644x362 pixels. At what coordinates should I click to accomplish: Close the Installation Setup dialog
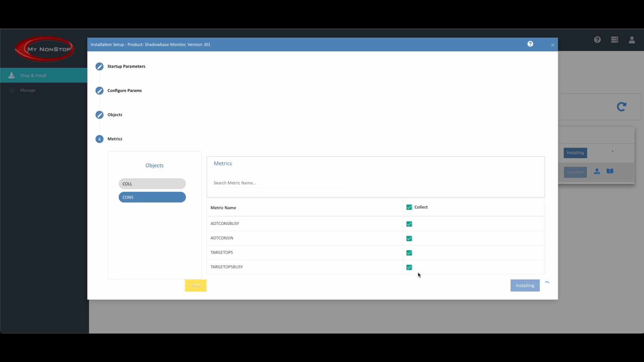point(553,45)
